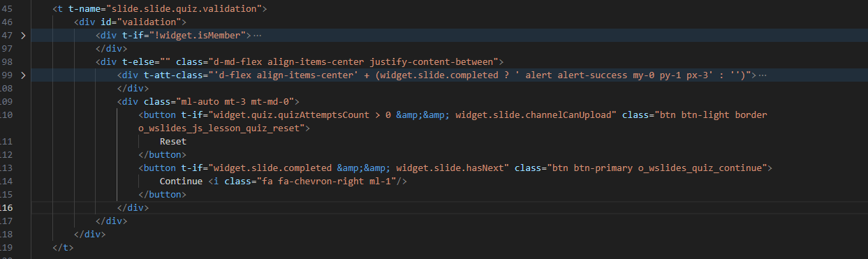Click the o_wslides_js_lesson_quiz_reset class name
Viewport: 868px width, 259px height.
(x=221, y=128)
